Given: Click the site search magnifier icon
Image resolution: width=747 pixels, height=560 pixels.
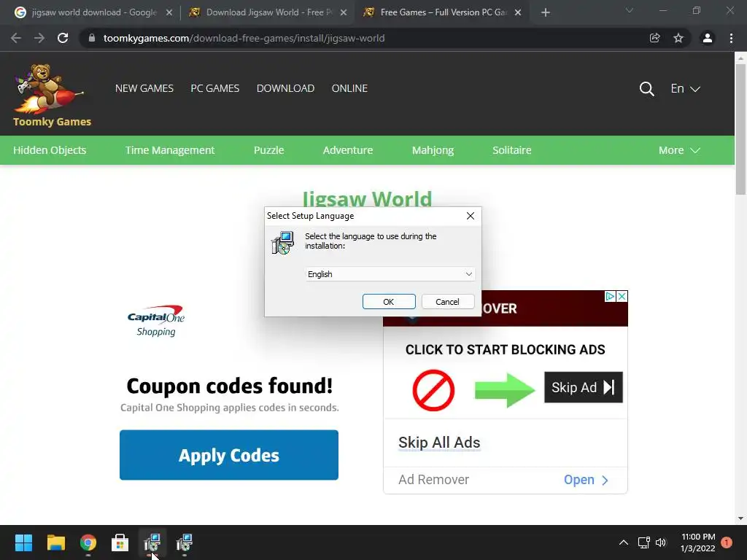Looking at the screenshot, I should click(x=646, y=88).
